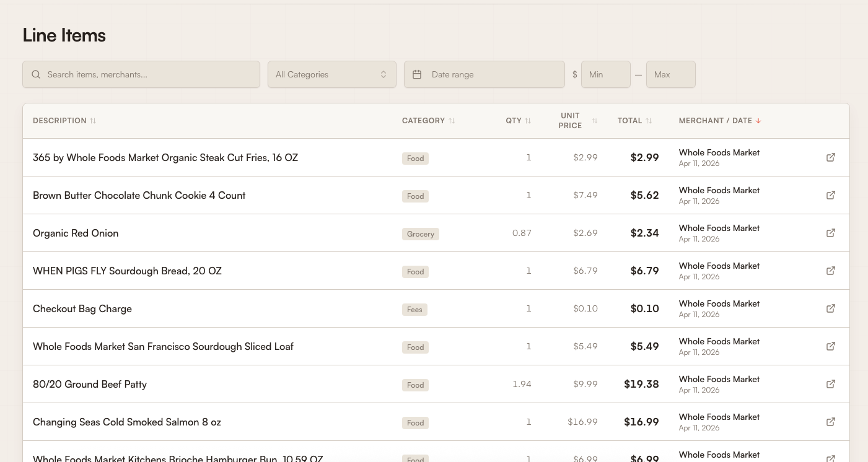Image resolution: width=868 pixels, height=462 pixels.
Task: Toggle sorting on the Qty column
Action: click(518, 121)
